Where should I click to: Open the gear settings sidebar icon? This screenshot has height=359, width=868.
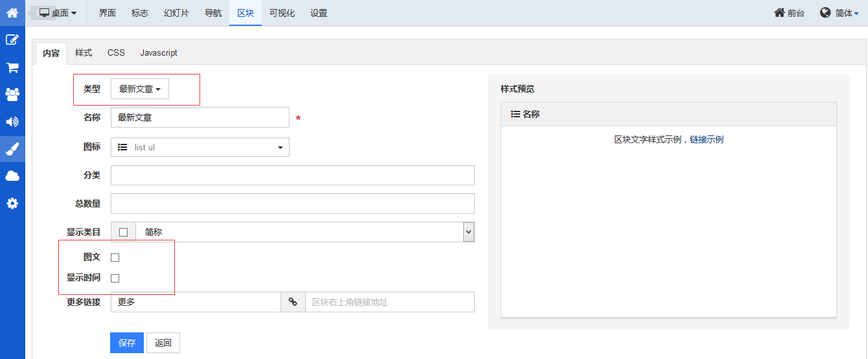coord(12,203)
